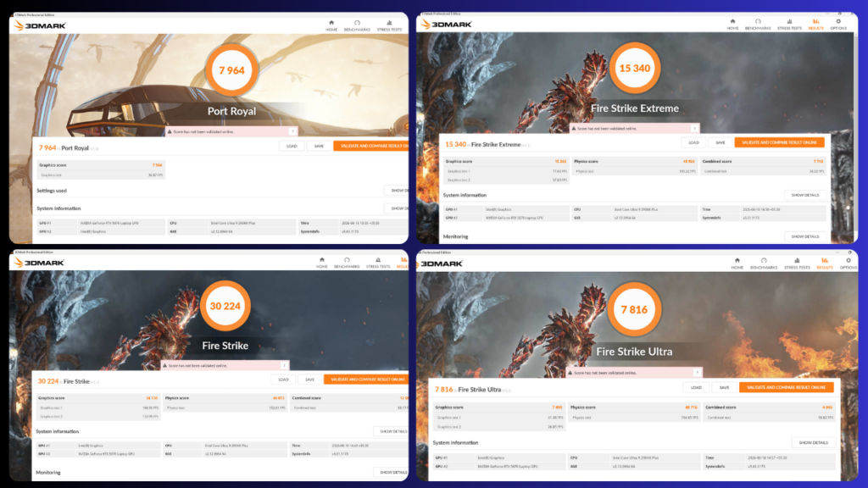
Task: Select Combined score row in Fire Strike Extreme
Action: 763,162
